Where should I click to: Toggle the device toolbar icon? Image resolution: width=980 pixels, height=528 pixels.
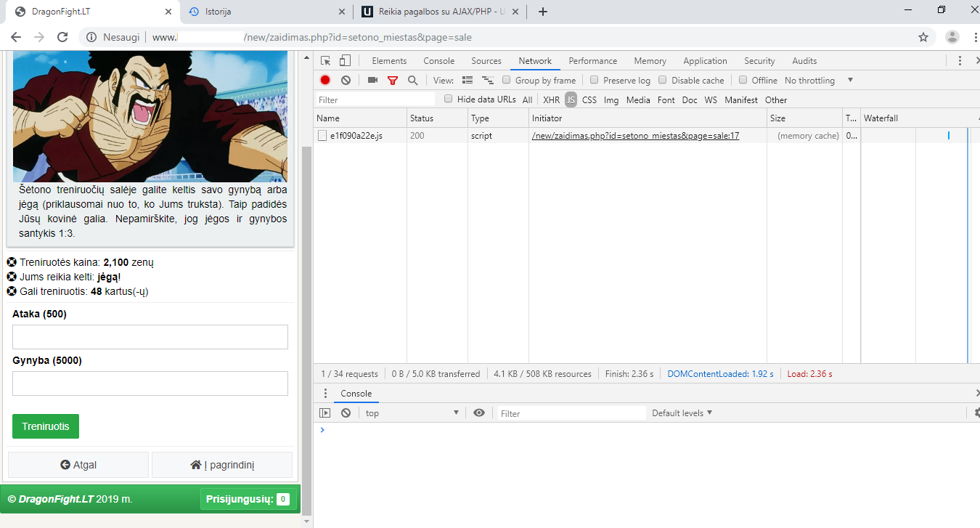pos(346,61)
